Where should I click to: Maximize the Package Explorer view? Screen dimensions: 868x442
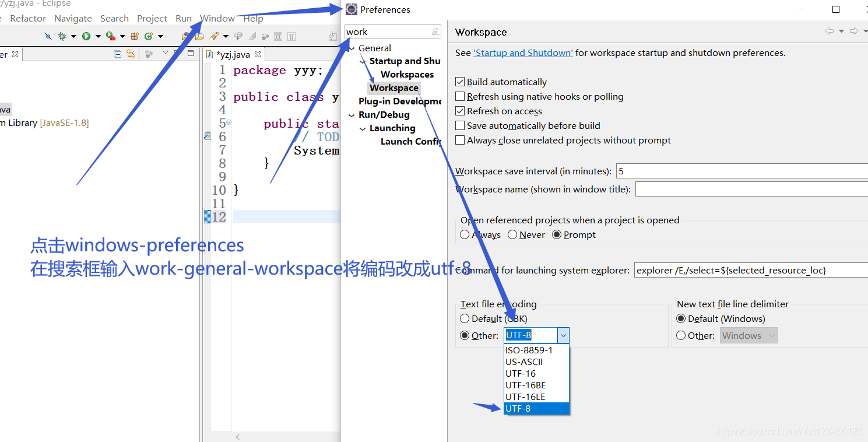click(191, 53)
